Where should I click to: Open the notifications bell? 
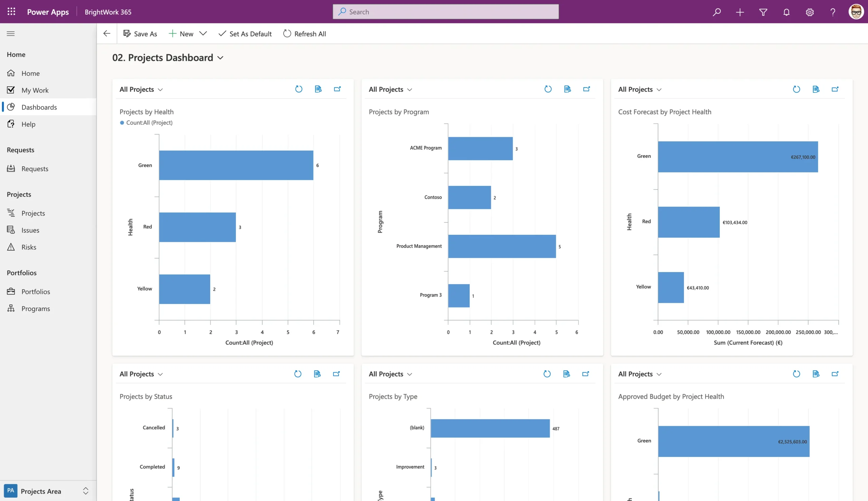(x=786, y=12)
